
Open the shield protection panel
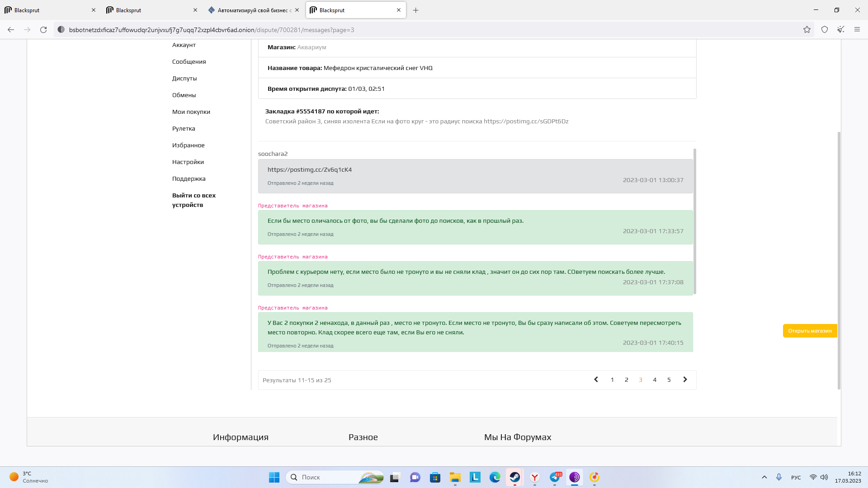tap(825, 30)
